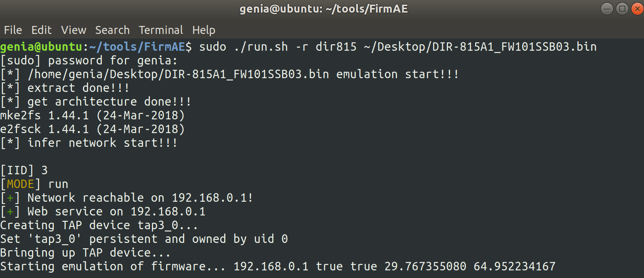Open the File menu
The height and width of the screenshot is (278, 644).
coord(13,30)
